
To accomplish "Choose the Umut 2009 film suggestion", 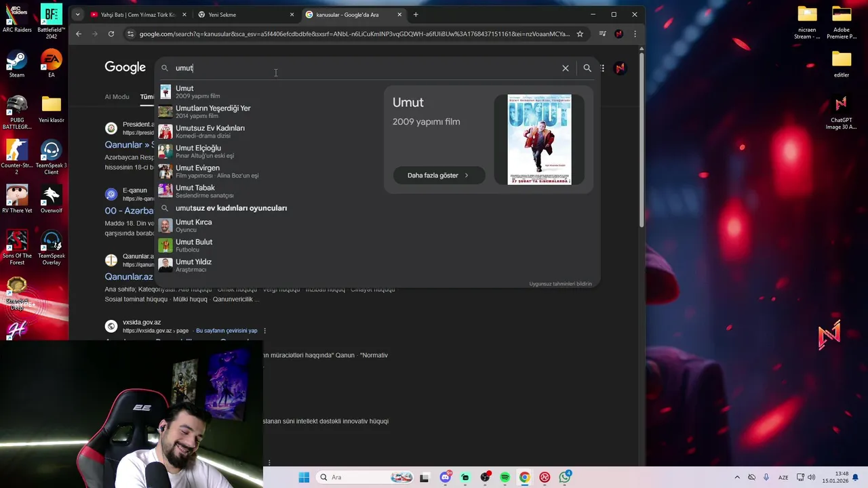I will [x=269, y=91].
